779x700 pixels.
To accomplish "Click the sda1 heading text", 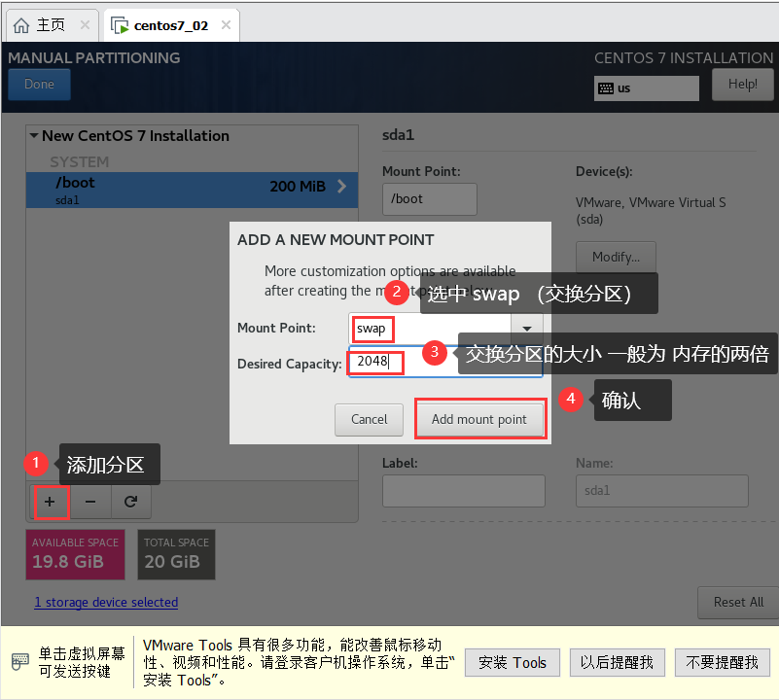I will point(398,135).
